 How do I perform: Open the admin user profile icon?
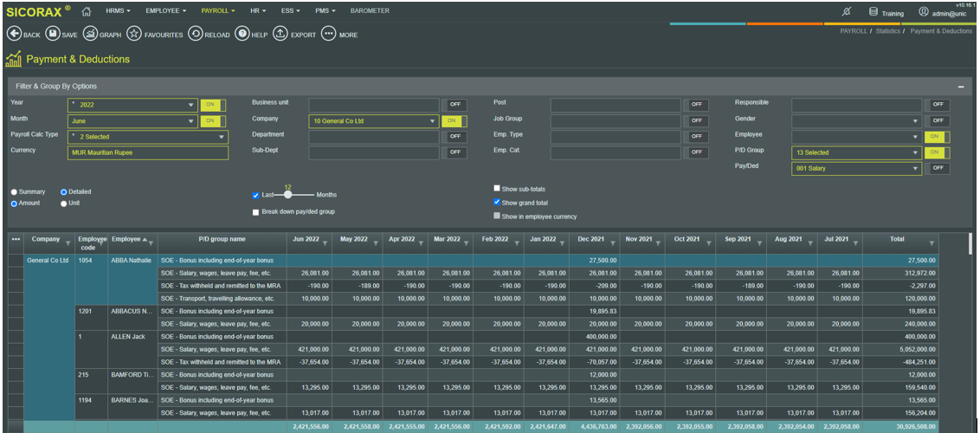[x=923, y=12]
